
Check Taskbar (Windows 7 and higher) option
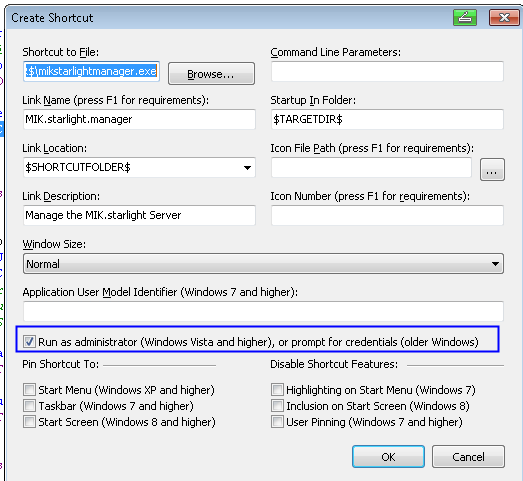[x=29, y=405]
